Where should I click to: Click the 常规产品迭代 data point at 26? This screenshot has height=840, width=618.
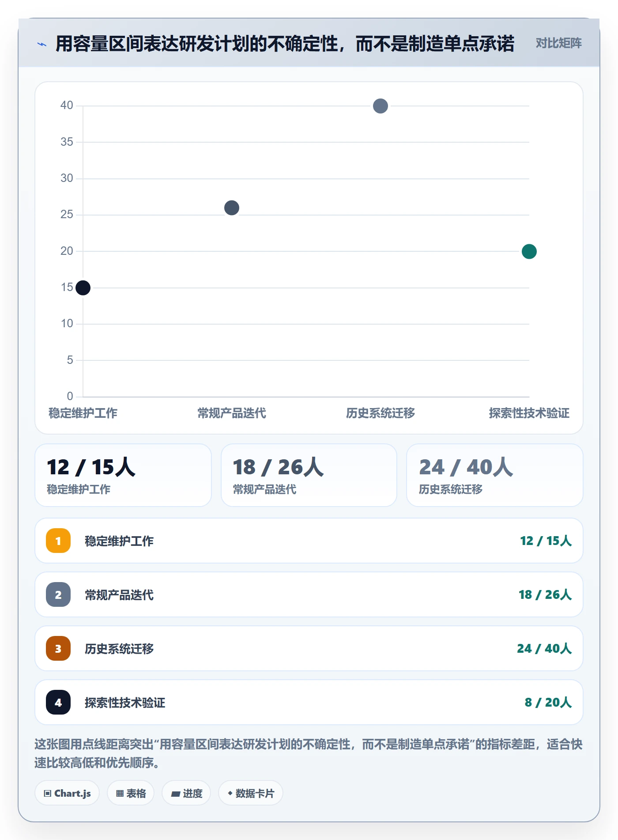click(x=232, y=208)
